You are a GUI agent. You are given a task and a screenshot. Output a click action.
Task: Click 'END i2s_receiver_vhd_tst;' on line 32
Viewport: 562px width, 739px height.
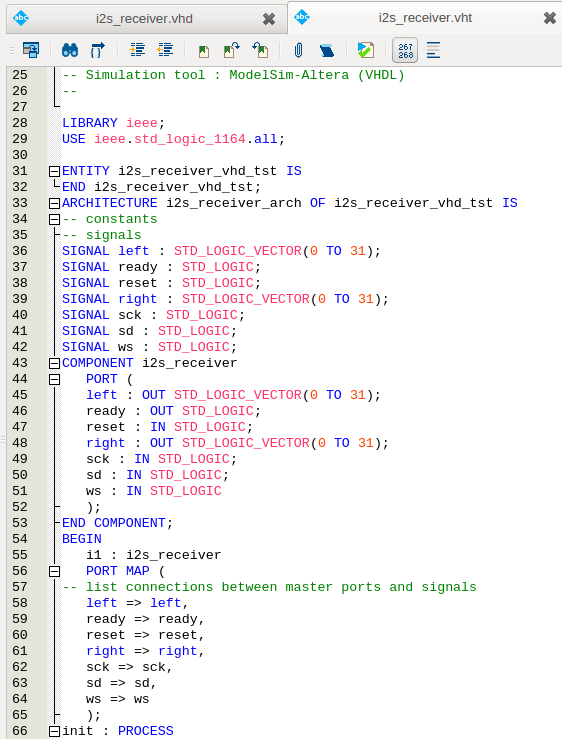[161, 187]
